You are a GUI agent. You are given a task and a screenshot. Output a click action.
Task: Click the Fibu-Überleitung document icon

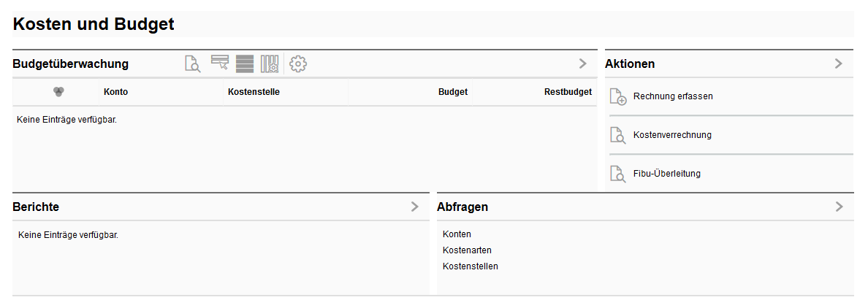[618, 174]
